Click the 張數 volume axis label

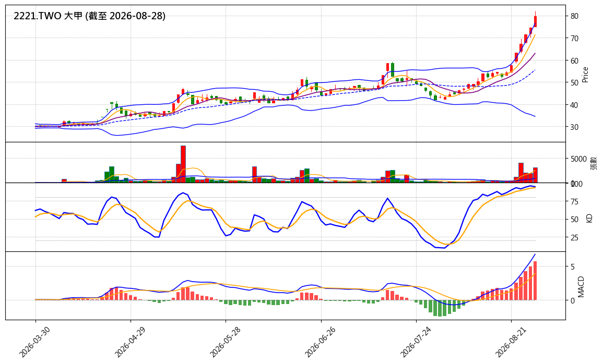594,163
